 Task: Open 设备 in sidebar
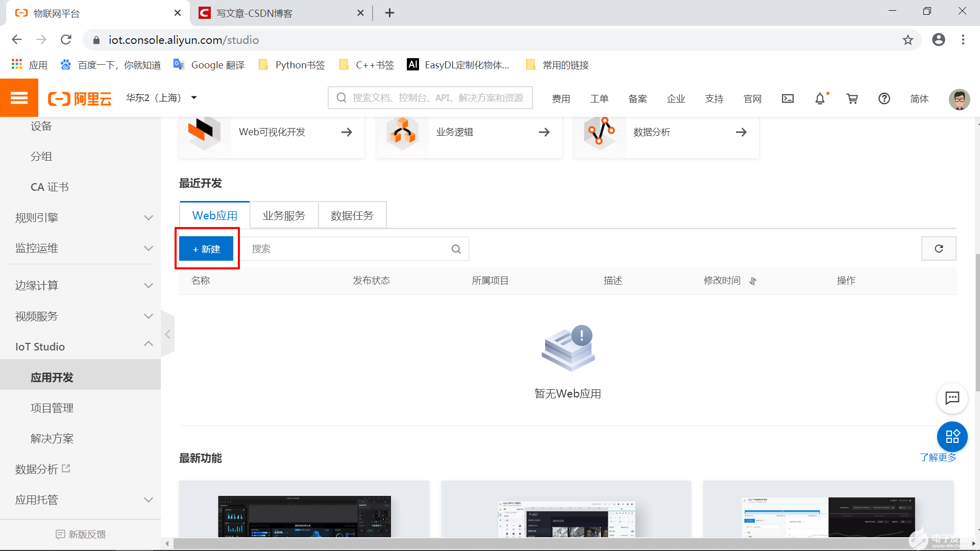tap(41, 126)
